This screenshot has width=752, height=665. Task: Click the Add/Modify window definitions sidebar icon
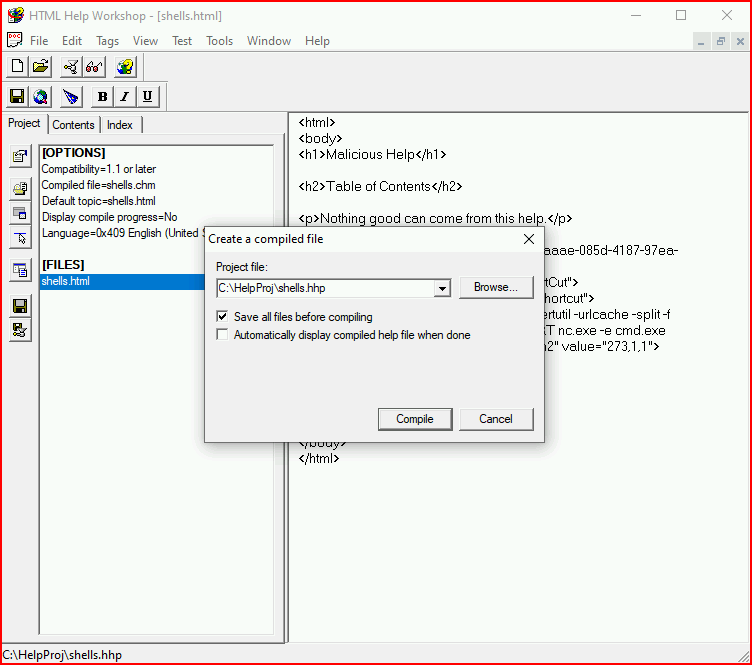20,213
